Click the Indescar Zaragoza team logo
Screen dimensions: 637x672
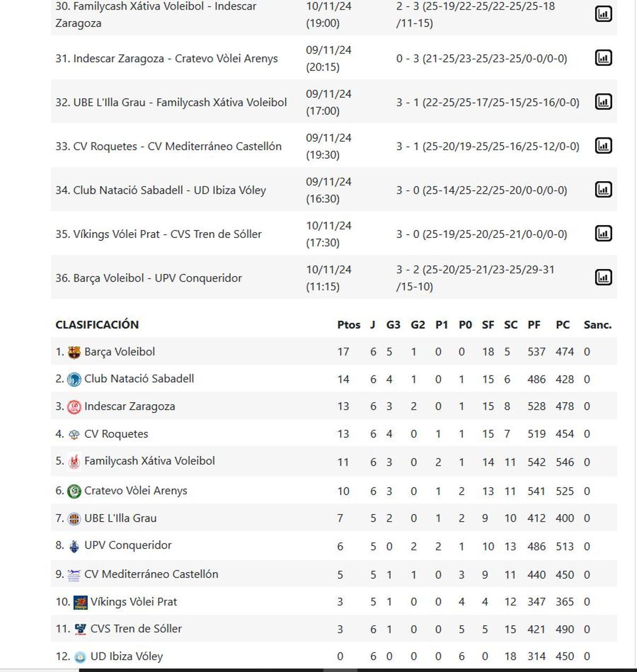[74, 406]
